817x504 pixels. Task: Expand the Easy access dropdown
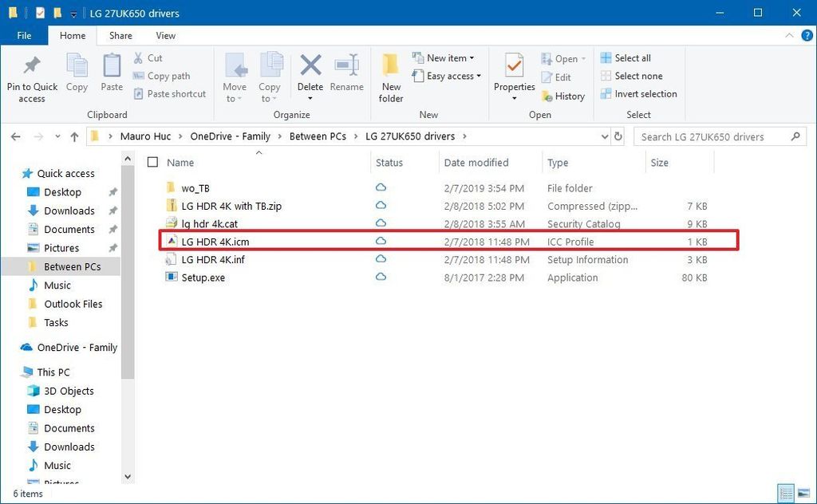tap(447, 76)
